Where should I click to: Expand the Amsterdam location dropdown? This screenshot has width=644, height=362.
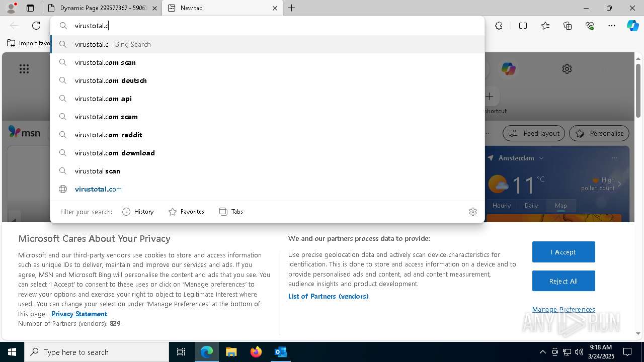click(541, 158)
